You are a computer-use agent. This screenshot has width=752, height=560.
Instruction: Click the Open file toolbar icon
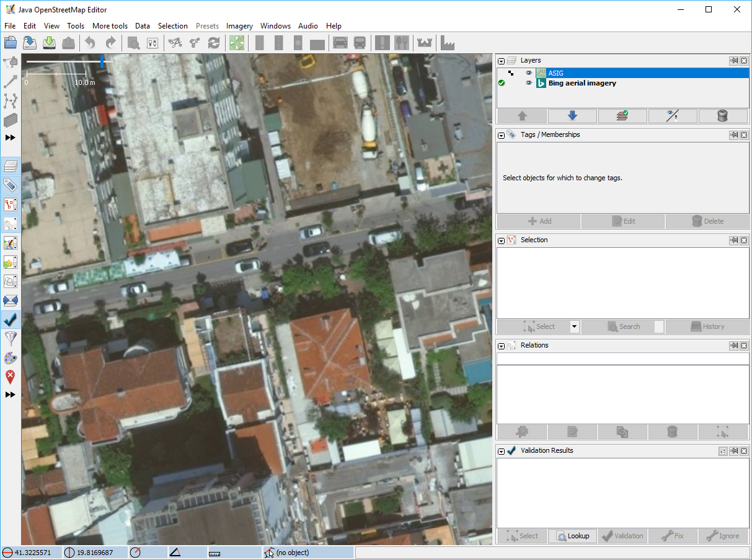pos(11,43)
